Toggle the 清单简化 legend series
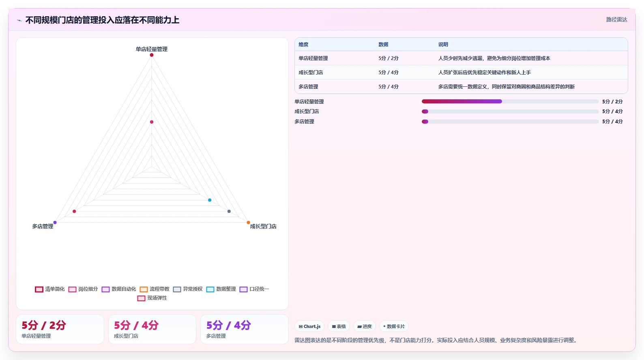This screenshot has height=360, width=644. click(x=50, y=289)
